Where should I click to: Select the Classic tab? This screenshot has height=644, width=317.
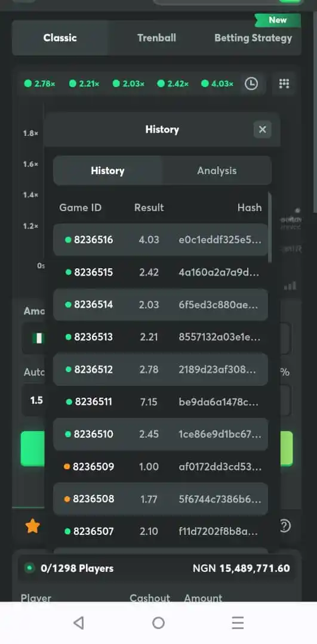pos(60,38)
